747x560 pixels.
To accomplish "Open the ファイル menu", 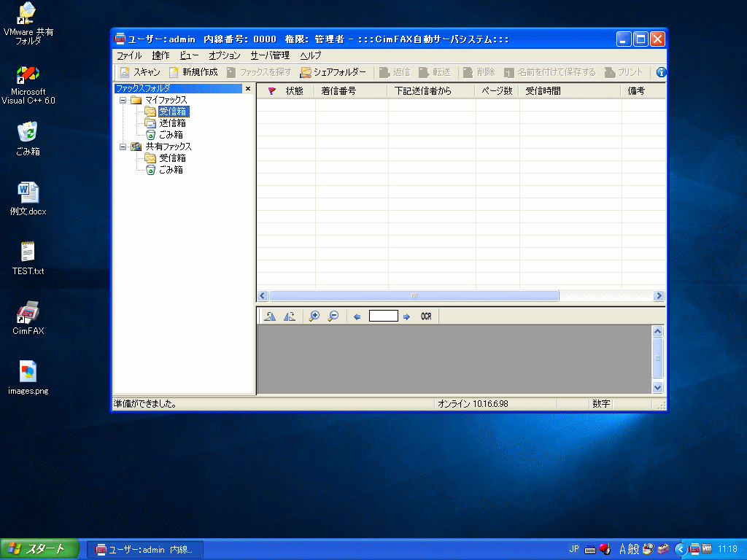I will click(129, 55).
